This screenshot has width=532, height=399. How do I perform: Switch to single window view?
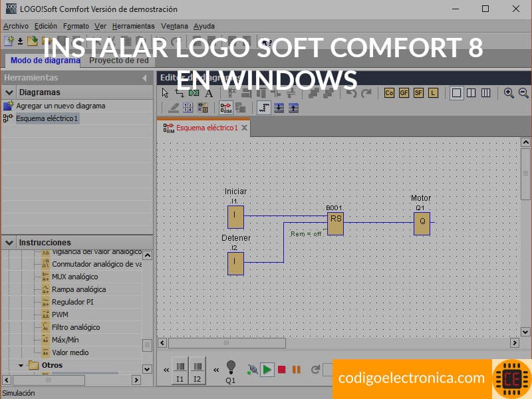click(x=456, y=93)
